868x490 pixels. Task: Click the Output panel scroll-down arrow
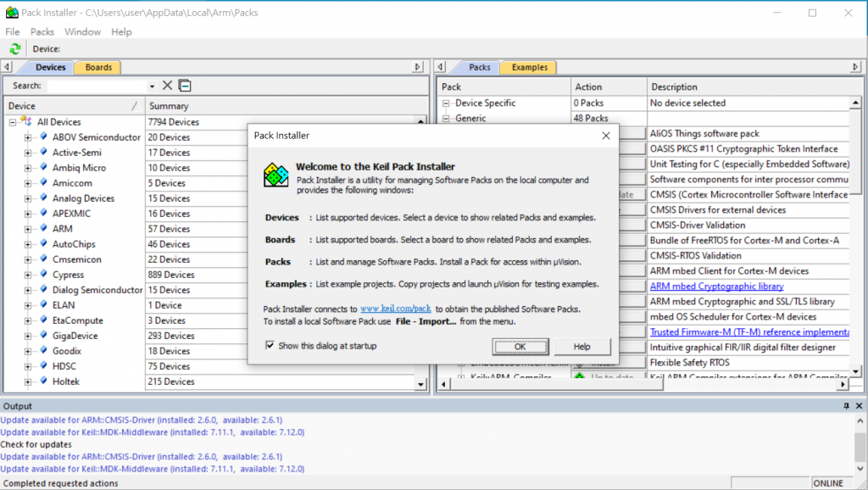(x=860, y=469)
